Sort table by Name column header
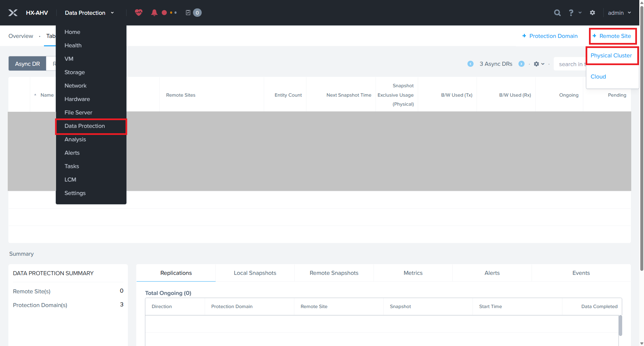 (x=47, y=95)
